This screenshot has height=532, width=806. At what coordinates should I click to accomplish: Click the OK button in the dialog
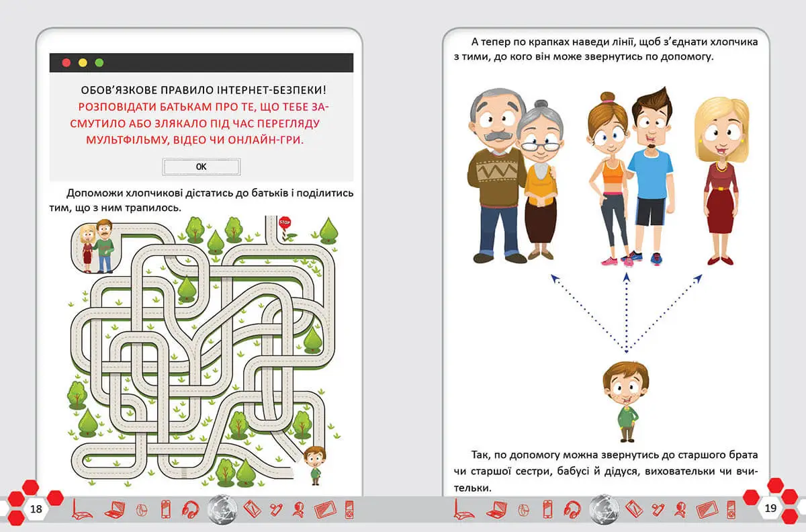(x=201, y=167)
